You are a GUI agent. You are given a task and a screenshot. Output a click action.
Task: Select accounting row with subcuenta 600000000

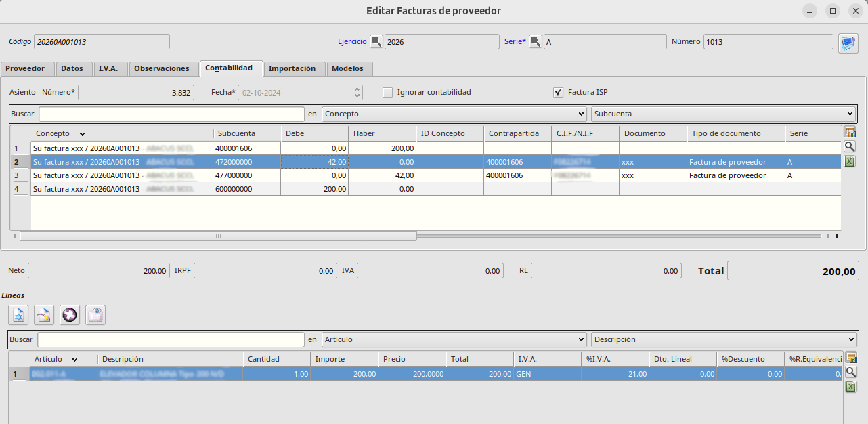pos(436,188)
